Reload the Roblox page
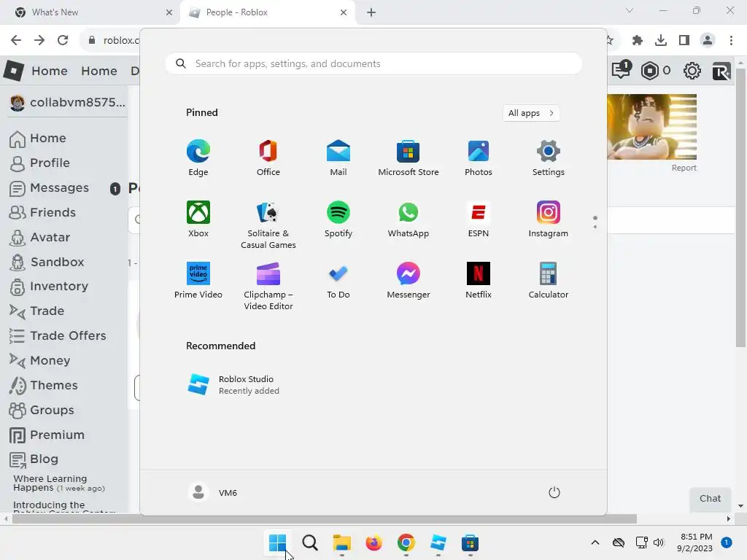This screenshot has height=560, width=747. point(63,40)
